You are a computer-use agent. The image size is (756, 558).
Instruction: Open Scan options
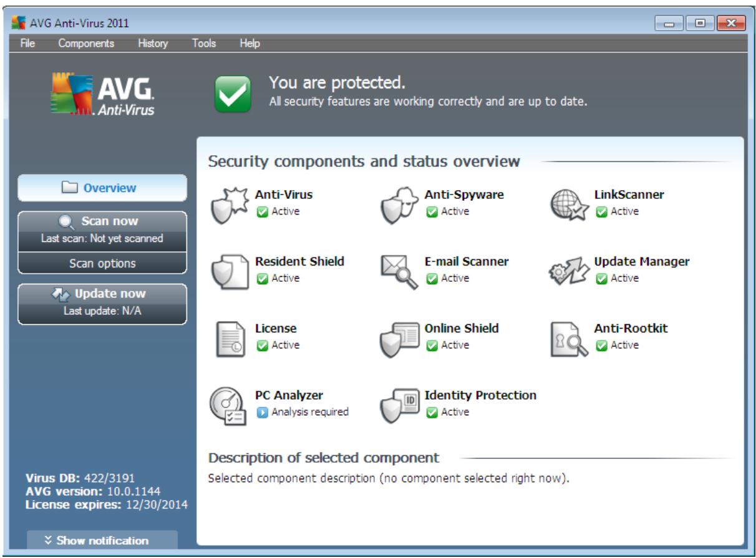[102, 263]
